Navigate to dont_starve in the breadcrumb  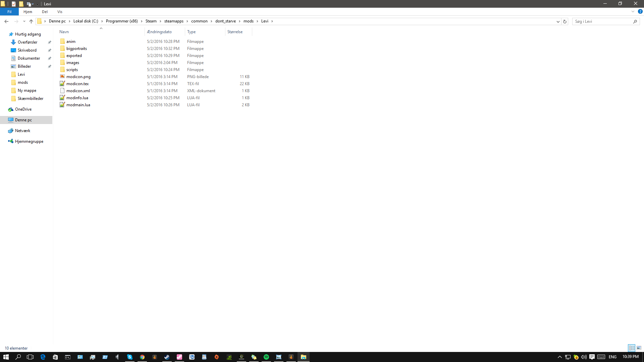click(225, 21)
